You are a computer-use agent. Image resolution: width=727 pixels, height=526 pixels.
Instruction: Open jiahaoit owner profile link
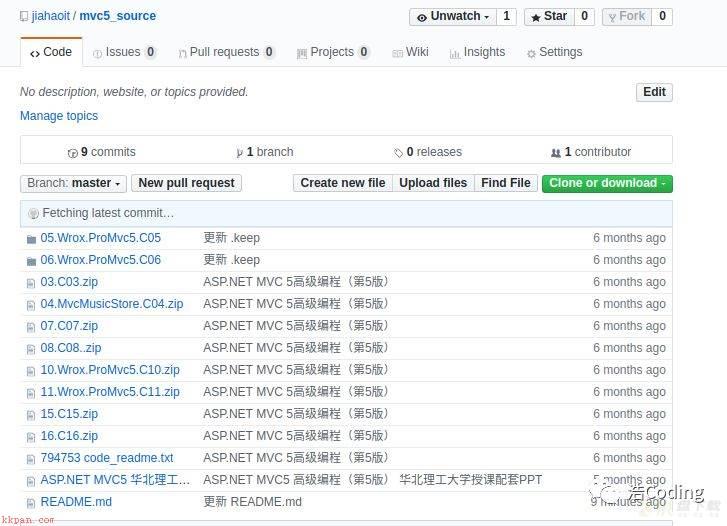pyautogui.click(x=51, y=16)
